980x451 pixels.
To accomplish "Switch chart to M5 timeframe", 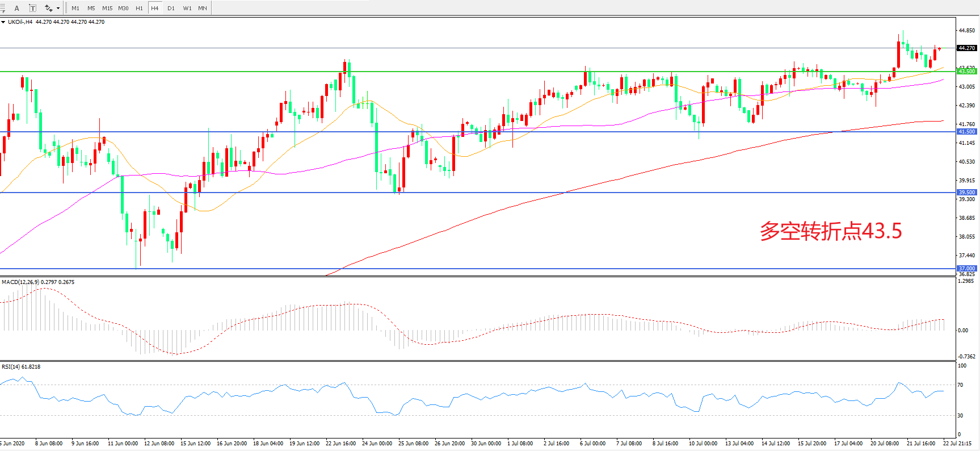I will pos(91,8).
